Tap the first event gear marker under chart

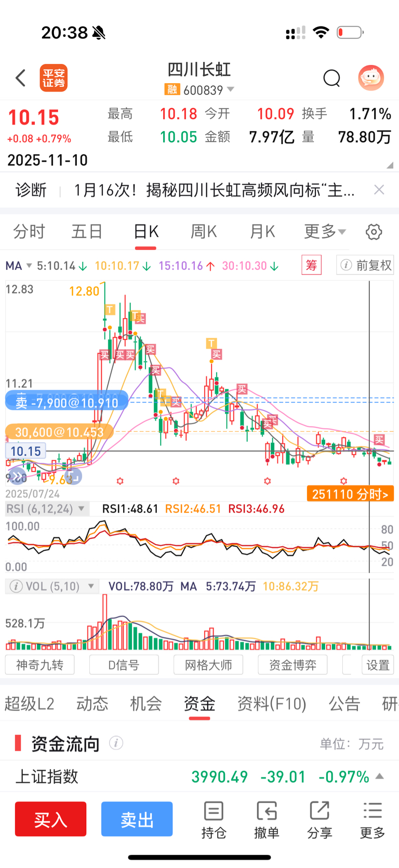(x=120, y=481)
